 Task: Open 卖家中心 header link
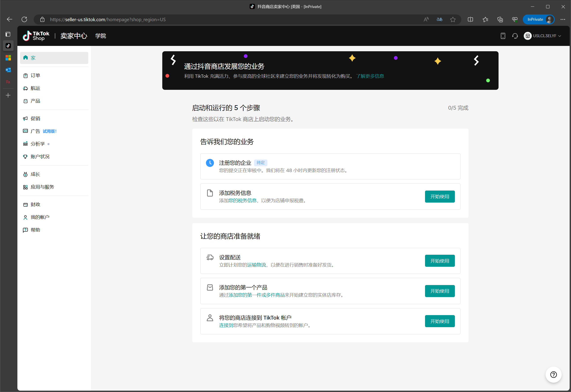point(74,36)
